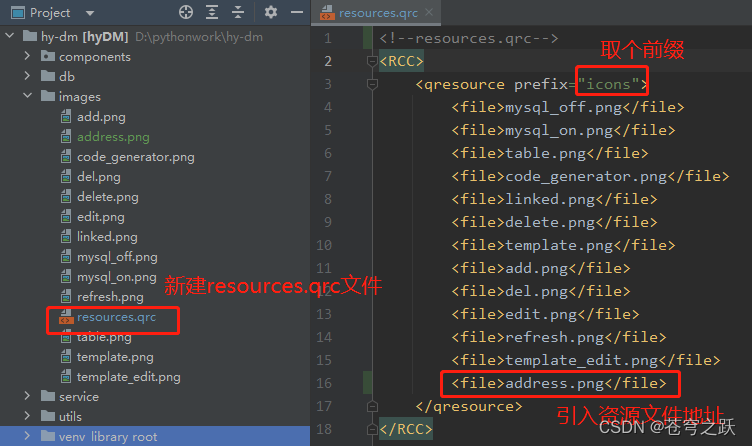Select the service folder icon
This screenshot has height=446, width=752.
point(47,396)
